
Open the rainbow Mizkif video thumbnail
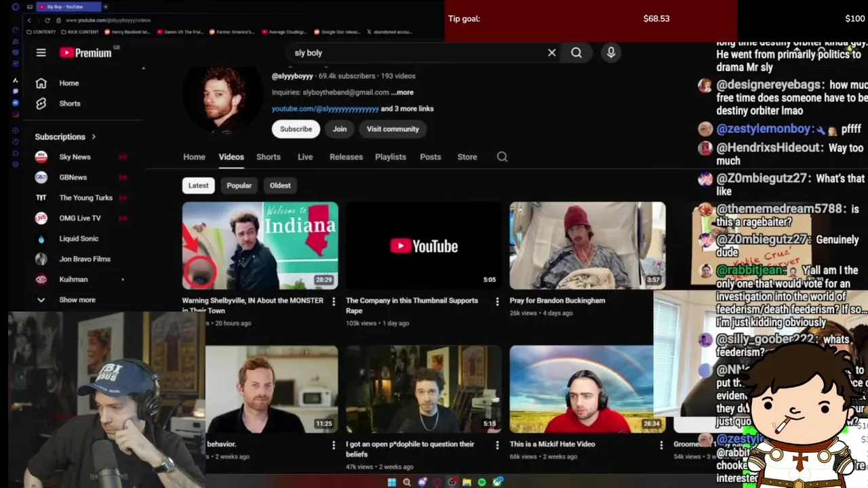(x=587, y=390)
